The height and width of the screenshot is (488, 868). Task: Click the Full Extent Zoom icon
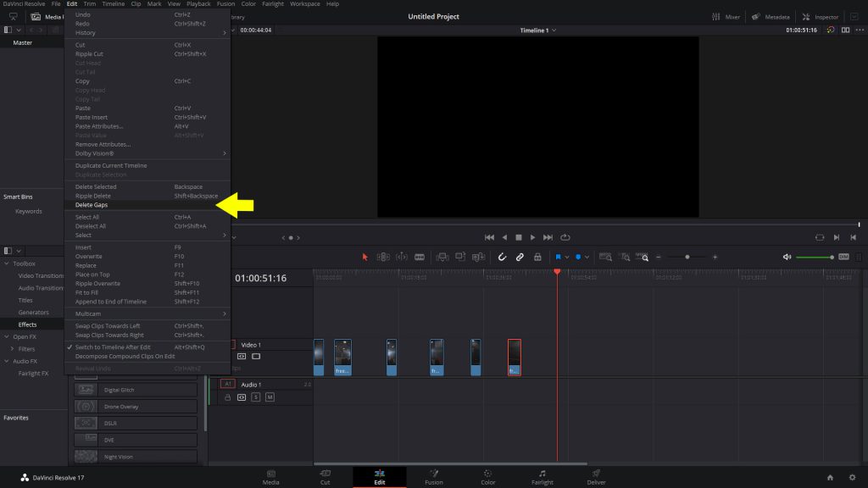point(605,258)
